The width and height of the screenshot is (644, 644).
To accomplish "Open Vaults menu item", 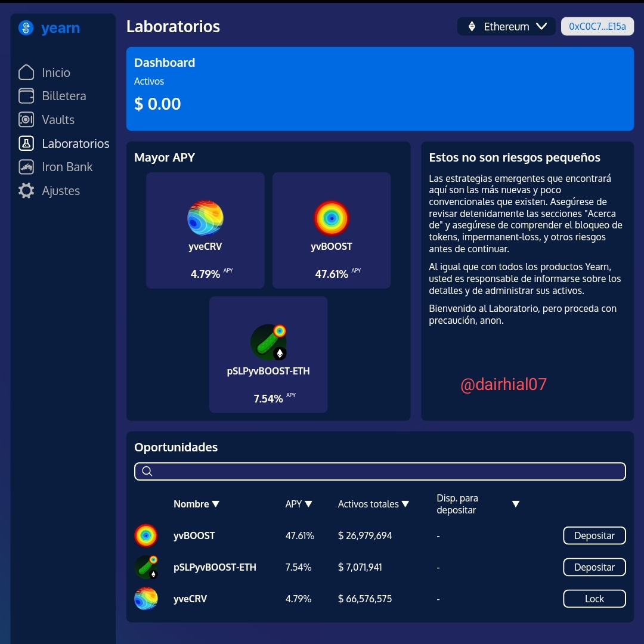I will pos(58,120).
